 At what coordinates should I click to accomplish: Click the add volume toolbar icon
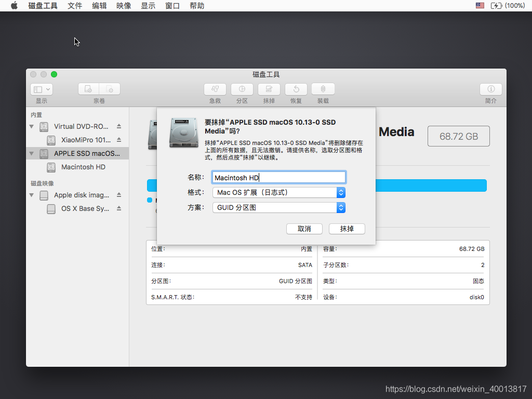(x=88, y=89)
